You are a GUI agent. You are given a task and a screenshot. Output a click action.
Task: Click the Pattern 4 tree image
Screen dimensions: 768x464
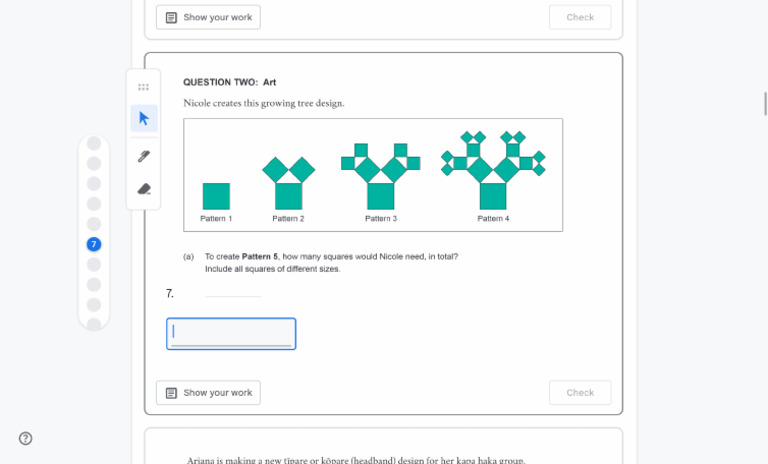pyautogui.click(x=493, y=170)
